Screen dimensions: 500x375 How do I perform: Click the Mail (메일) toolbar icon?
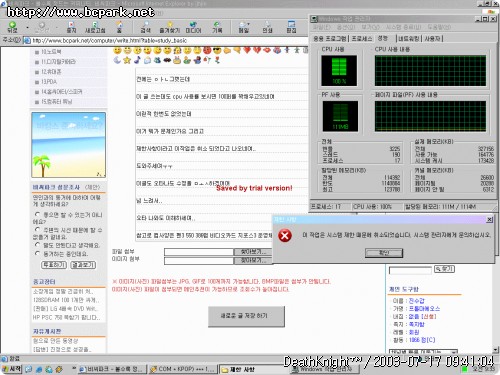[243, 26]
